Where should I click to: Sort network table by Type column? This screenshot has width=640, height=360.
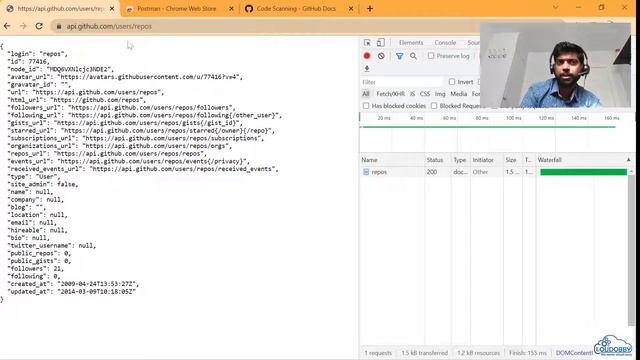click(x=460, y=160)
